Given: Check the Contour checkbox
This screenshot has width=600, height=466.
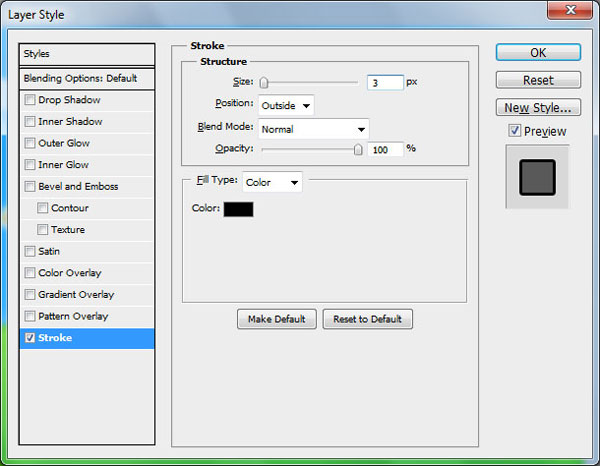Looking at the screenshot, I should point(42,208).
